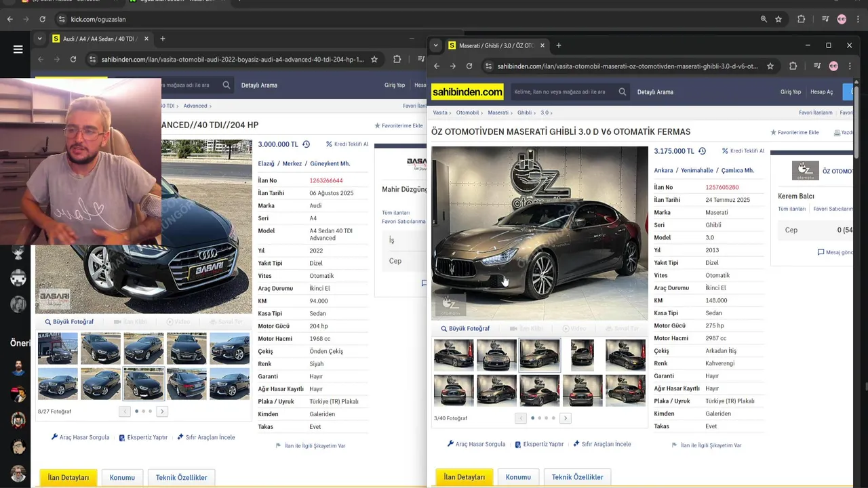The width and height of the screenshot is (868, 488).
Task: Open Büyük Fotoğraf in Audi gallery
Action: pyautogui.click(x=69, y=322)
